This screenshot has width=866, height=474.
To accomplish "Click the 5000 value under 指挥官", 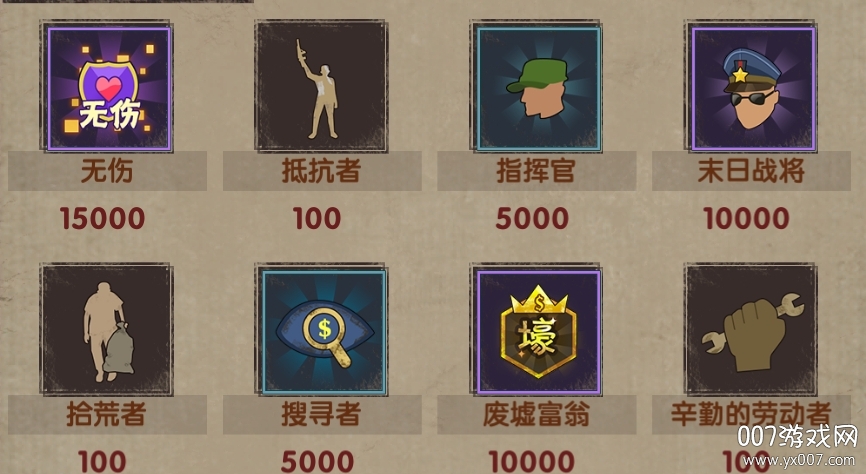I will [532, 219].
